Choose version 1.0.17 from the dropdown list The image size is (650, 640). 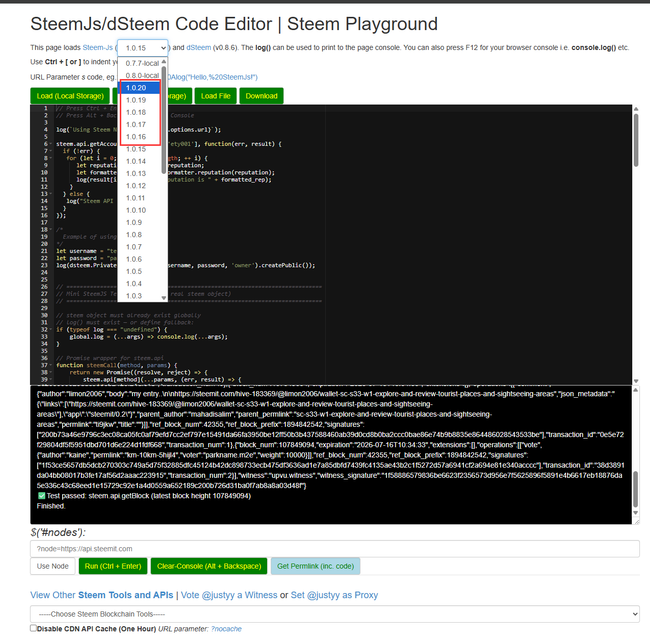(139, 124)
